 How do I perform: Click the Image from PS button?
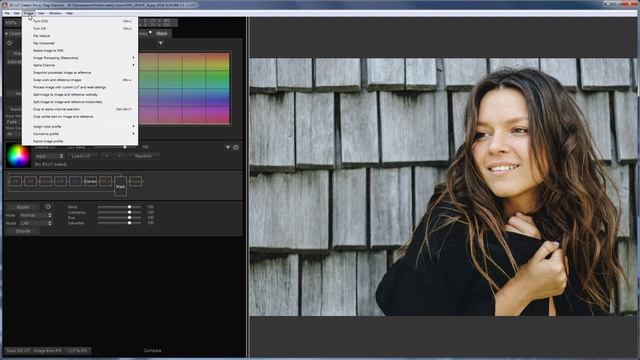point(48,351)
